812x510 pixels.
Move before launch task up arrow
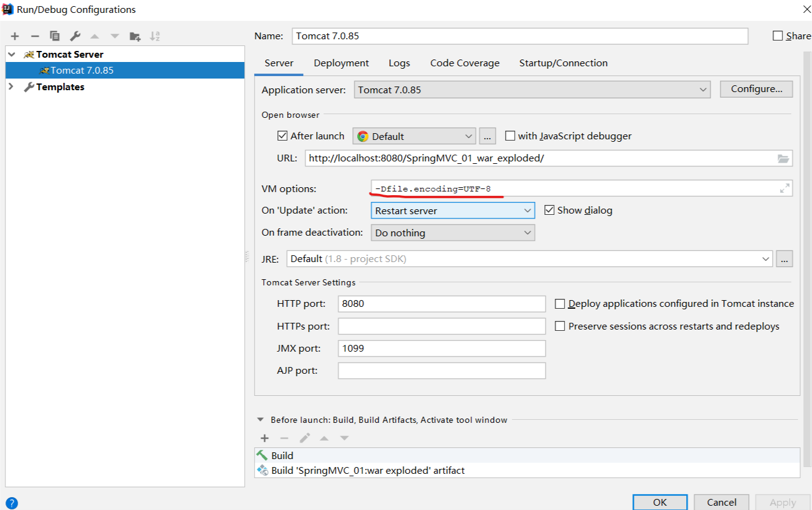click(x=324, y=438)
